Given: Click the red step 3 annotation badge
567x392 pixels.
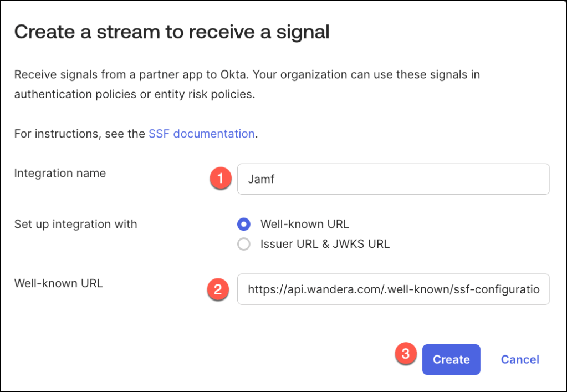Looking at the screenshot, I should pos(406,354).
